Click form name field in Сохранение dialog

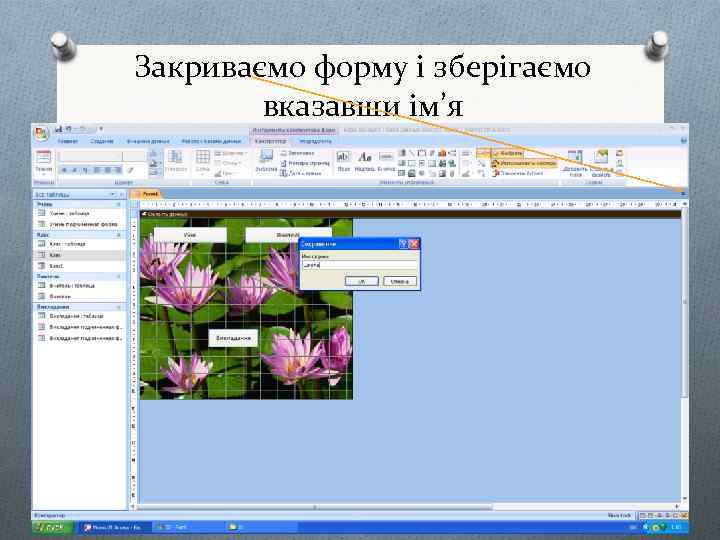360,265
